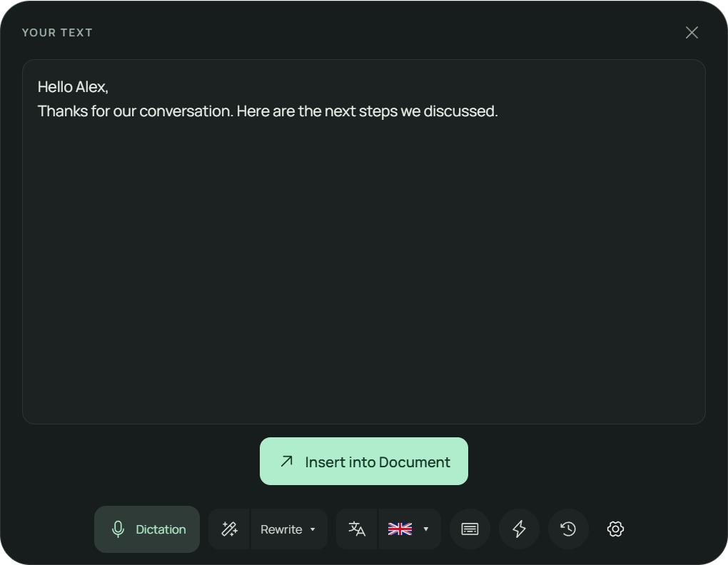
Task: Click Insert into Document button
Action: [364, 461]
